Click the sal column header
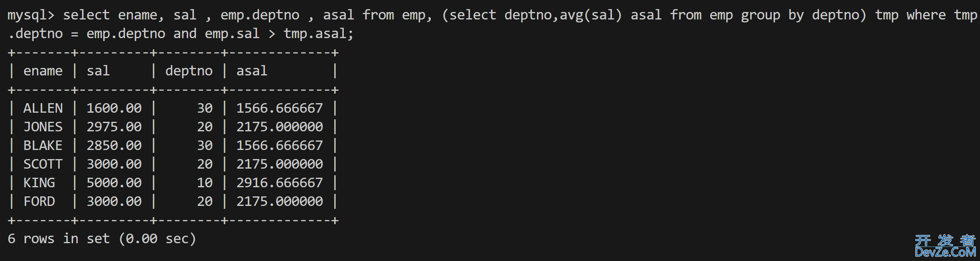Screen dimensions: 980x261 click(x=98, y=71)
